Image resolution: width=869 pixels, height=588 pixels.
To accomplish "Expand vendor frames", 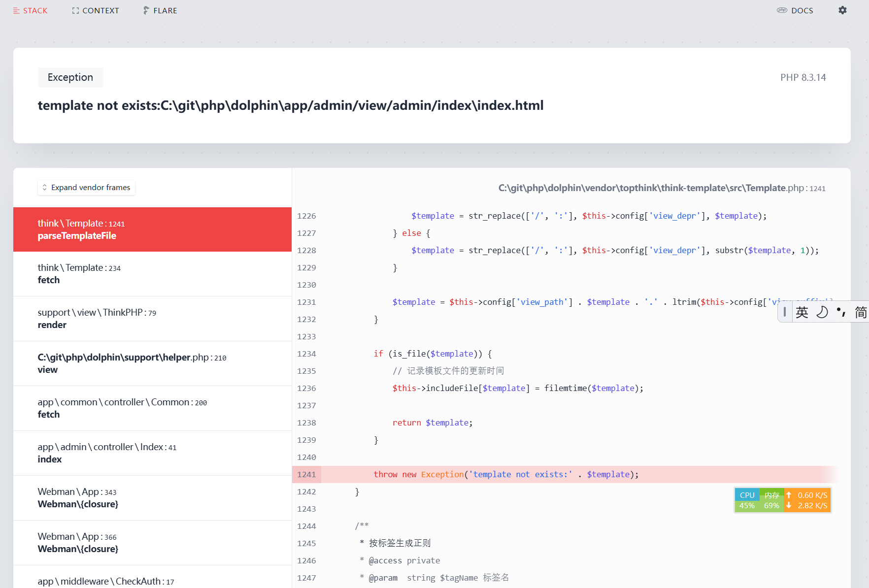I will [x=86, y=188].
